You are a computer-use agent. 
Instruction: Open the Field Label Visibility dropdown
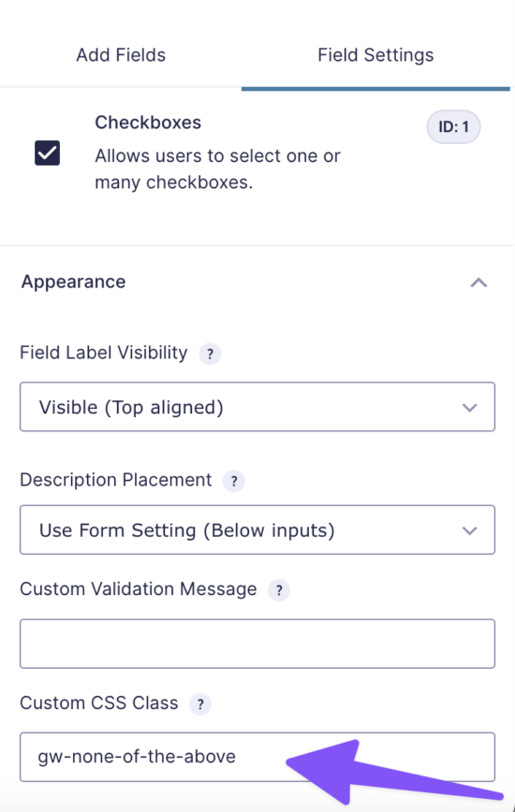(257, 407)
